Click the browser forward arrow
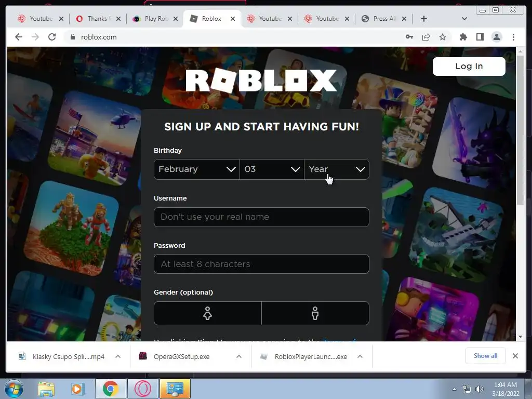Screen dimensions: 532x399 pos(35,37)
